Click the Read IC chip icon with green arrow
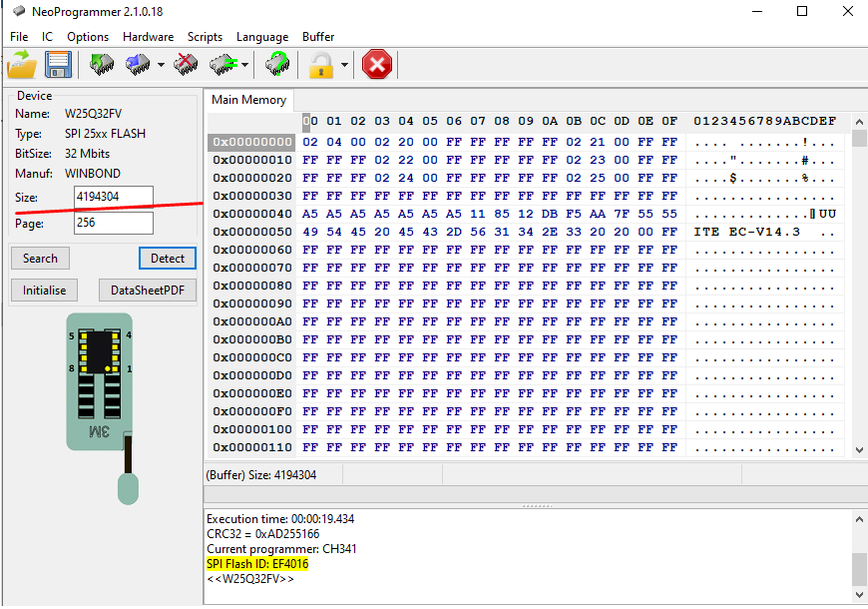868x609 pixels. pyautogui.click(x=102, y=64)
